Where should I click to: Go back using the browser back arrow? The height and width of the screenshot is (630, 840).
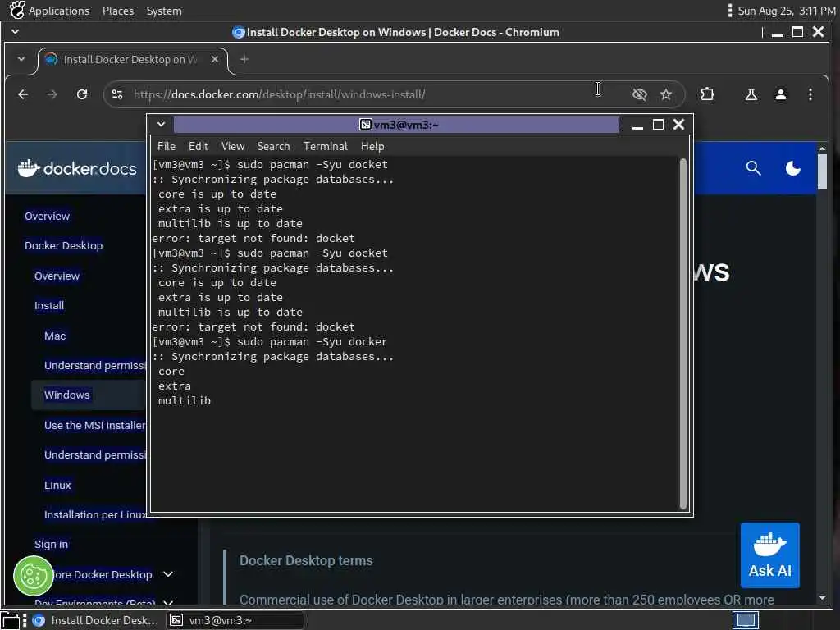[23, 94]
